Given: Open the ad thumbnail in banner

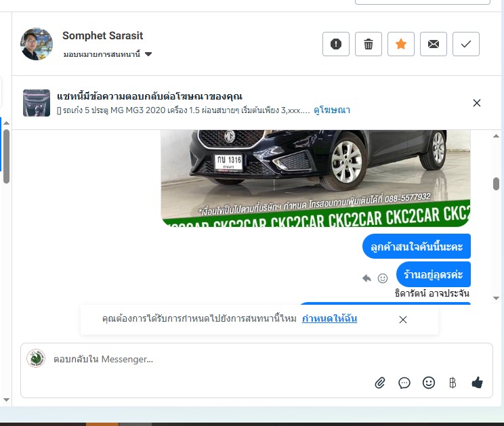Looking at the screenshot, I should [37, 103].
